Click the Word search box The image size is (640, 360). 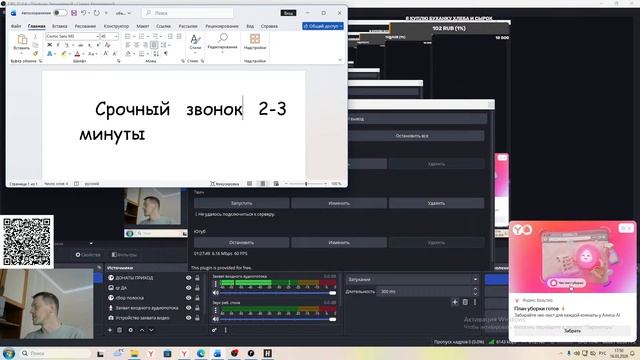(x=188, y=13)
